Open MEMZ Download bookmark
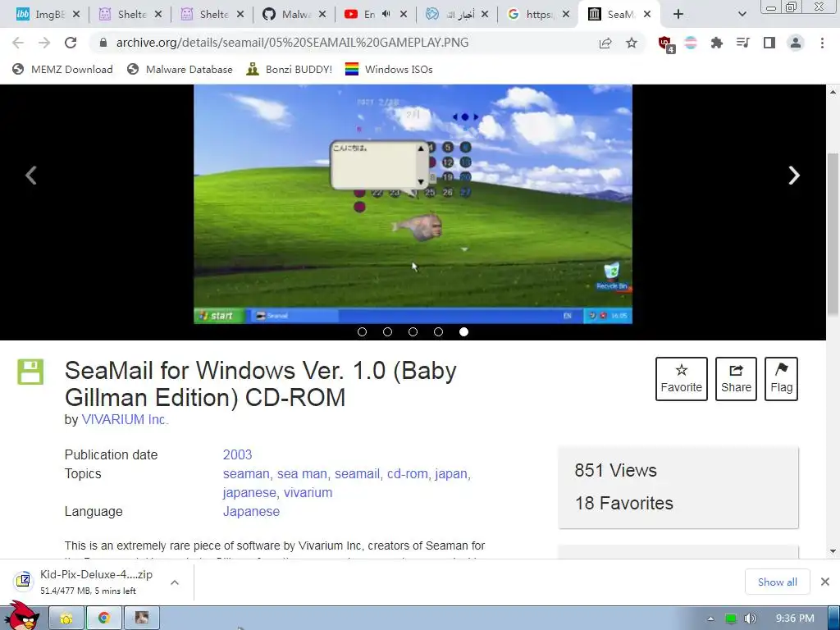Viewport: 840px width, 630px height. [62, 69]
